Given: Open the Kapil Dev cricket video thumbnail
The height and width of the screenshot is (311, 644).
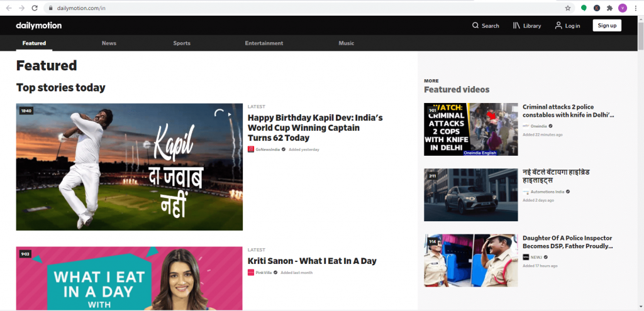Looking at the screenshot, I should coord(130,166).
